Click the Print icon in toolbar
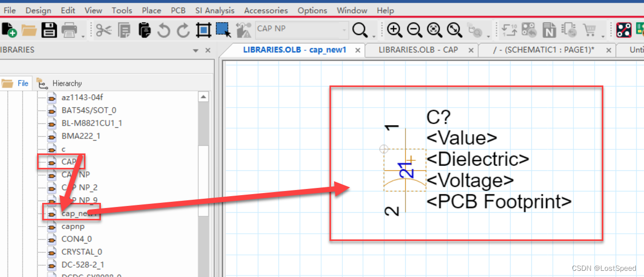644x277 pixels. coord(69,30)
